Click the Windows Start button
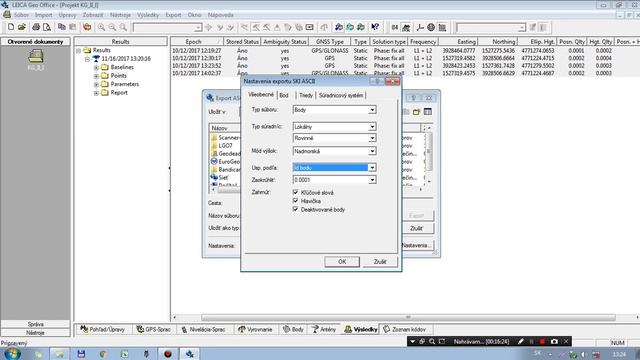Image resolution: width=640 pixels, height=360 pixels. pyautogui.click(x=11, y=353)
